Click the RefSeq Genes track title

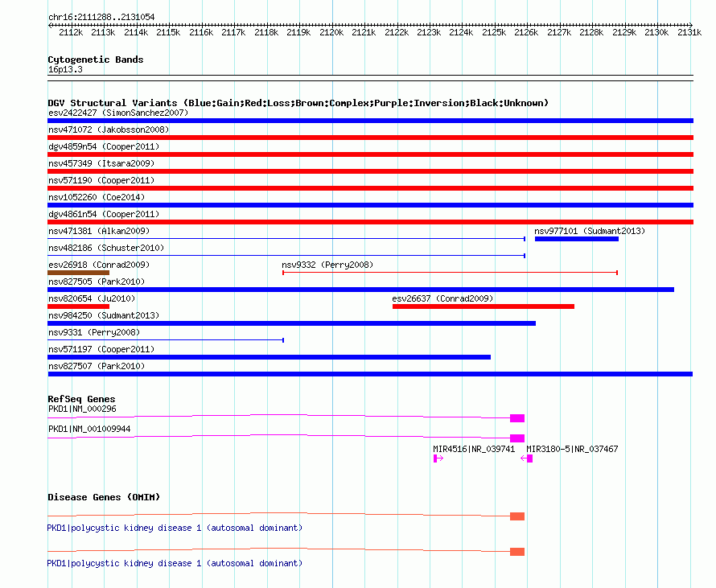(81, 399)
